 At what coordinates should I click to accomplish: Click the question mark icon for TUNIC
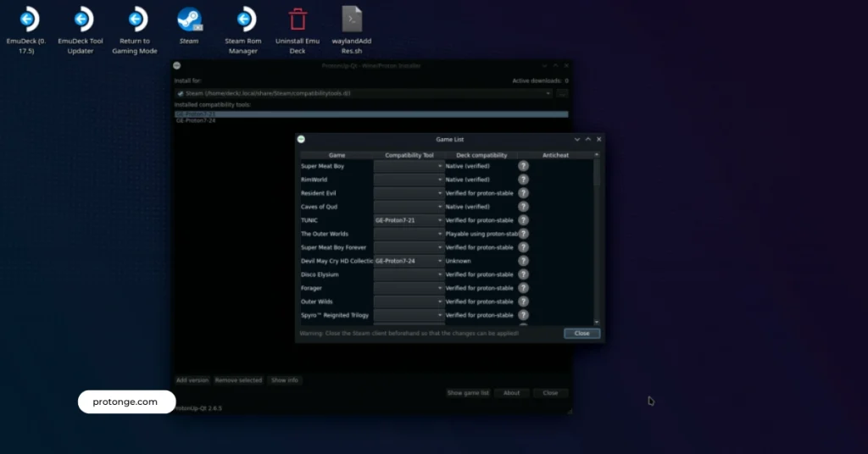523,220
